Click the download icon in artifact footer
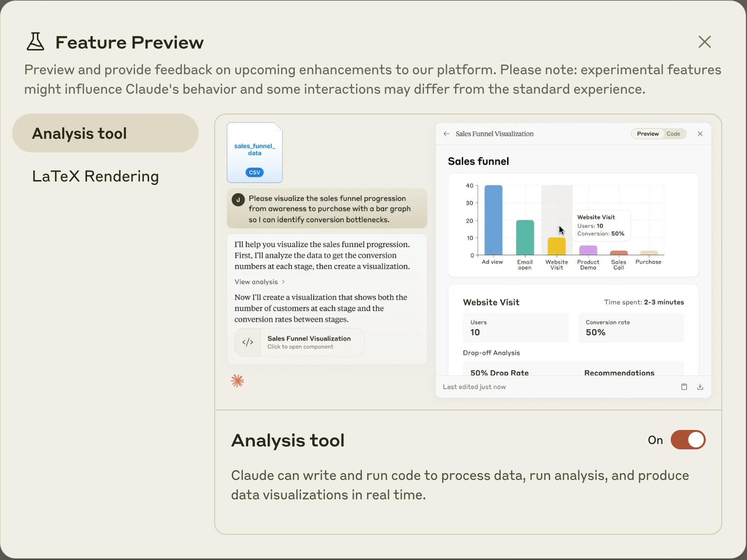 click(700, 387)
